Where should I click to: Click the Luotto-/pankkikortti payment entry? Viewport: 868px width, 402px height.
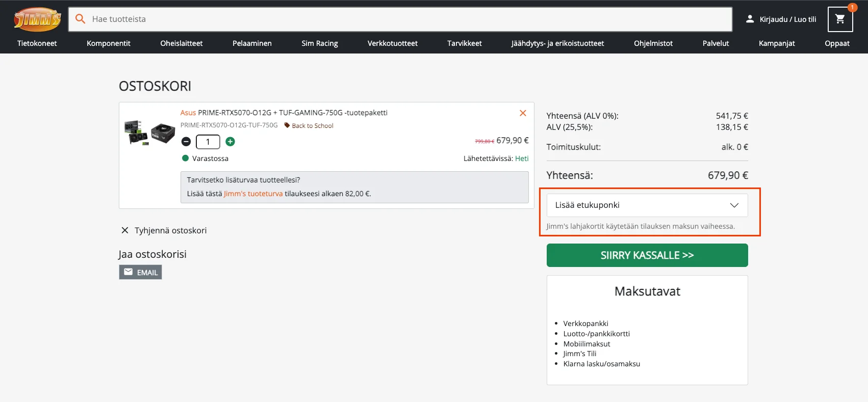(597, 334)
